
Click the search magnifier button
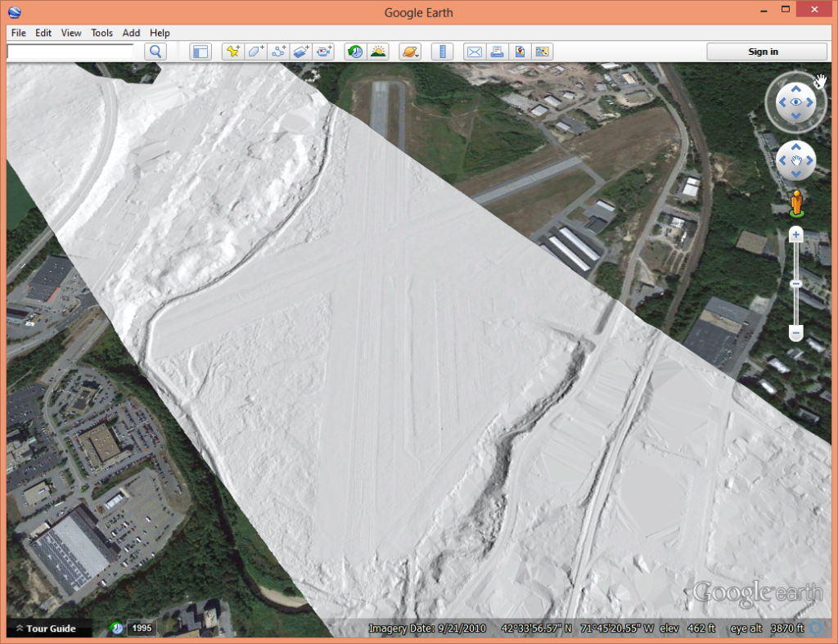[155, 52]
